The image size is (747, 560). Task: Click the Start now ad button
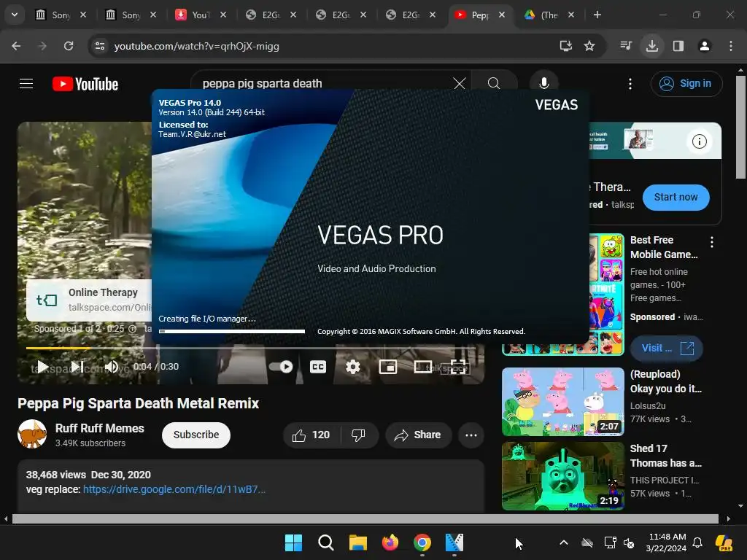tap(676, 197)
